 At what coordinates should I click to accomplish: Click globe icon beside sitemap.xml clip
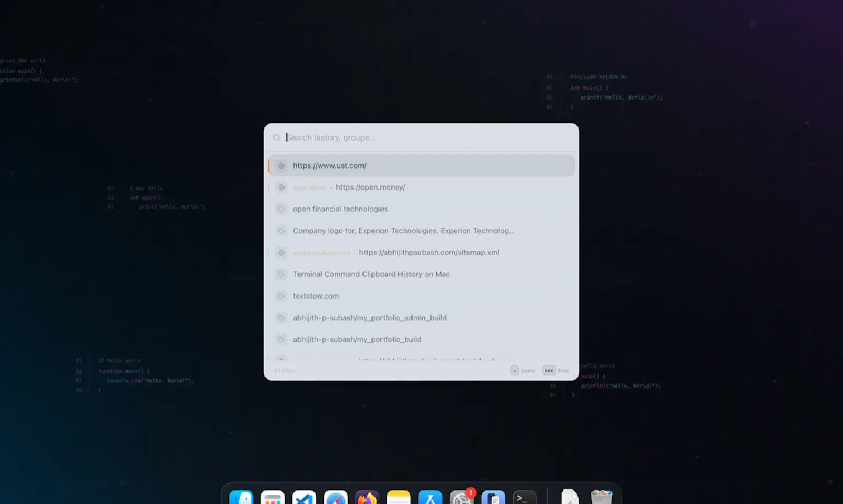coord(281,252)
